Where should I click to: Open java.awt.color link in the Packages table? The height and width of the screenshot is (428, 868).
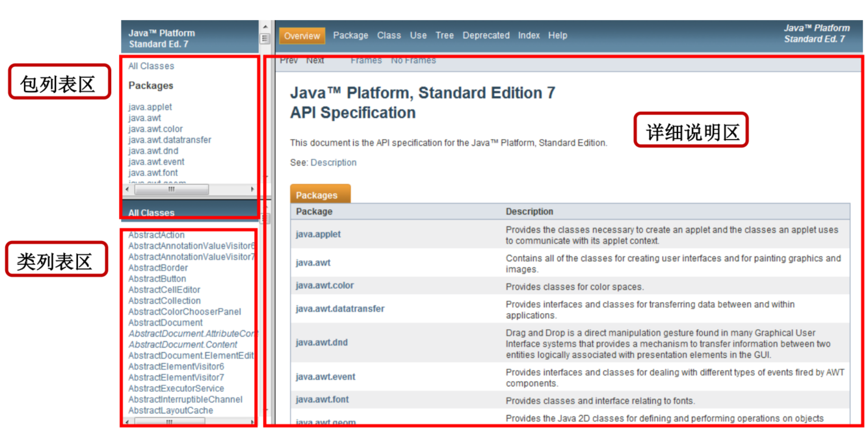325,286
